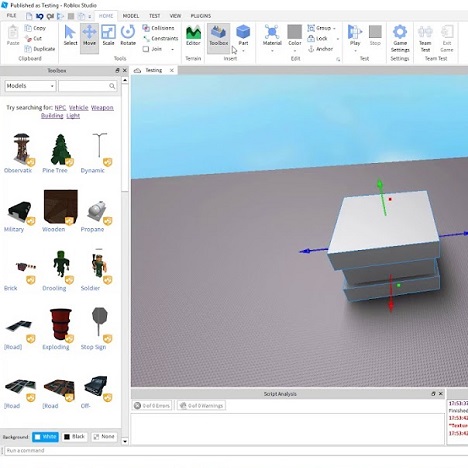Viewport: 468px width, 468px height.
Task: Search Toolbox for Building
Action: pyautogui.click(x=52, y=116)
